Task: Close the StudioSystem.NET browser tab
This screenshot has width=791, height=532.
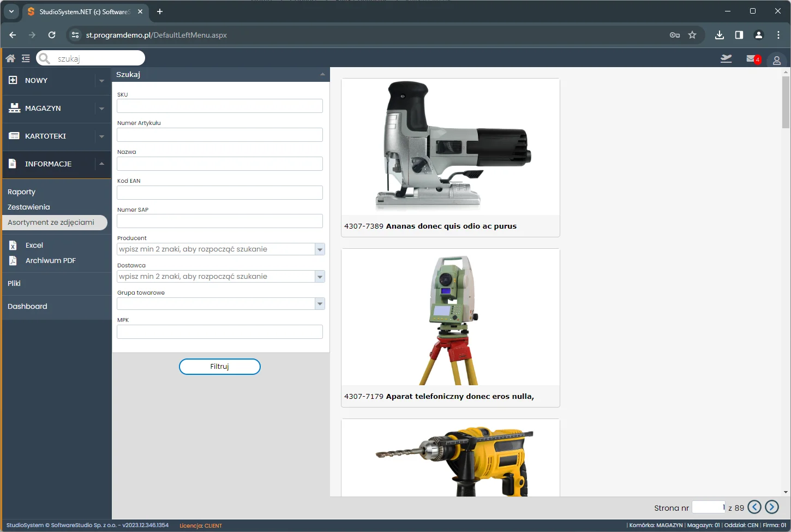Action: click(x=140, y=11)
